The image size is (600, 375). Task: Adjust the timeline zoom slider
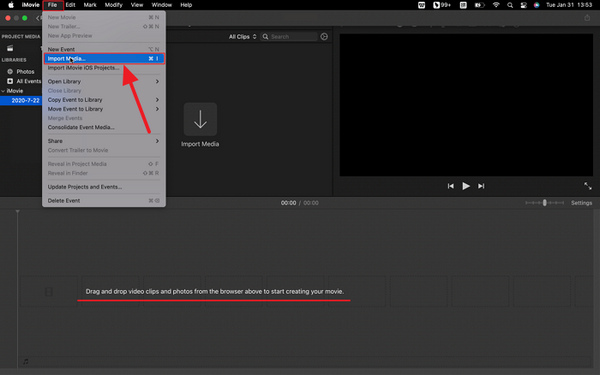coord(545,203)
